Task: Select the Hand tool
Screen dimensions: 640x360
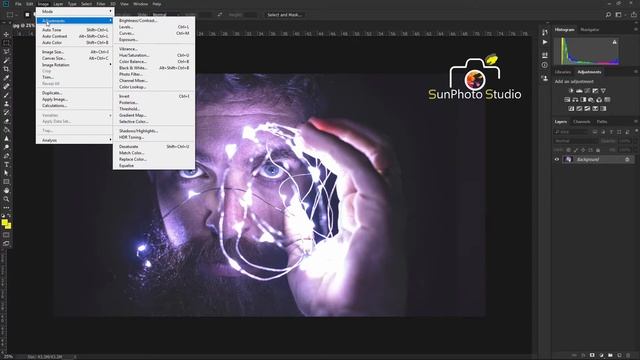Action: 6,191
